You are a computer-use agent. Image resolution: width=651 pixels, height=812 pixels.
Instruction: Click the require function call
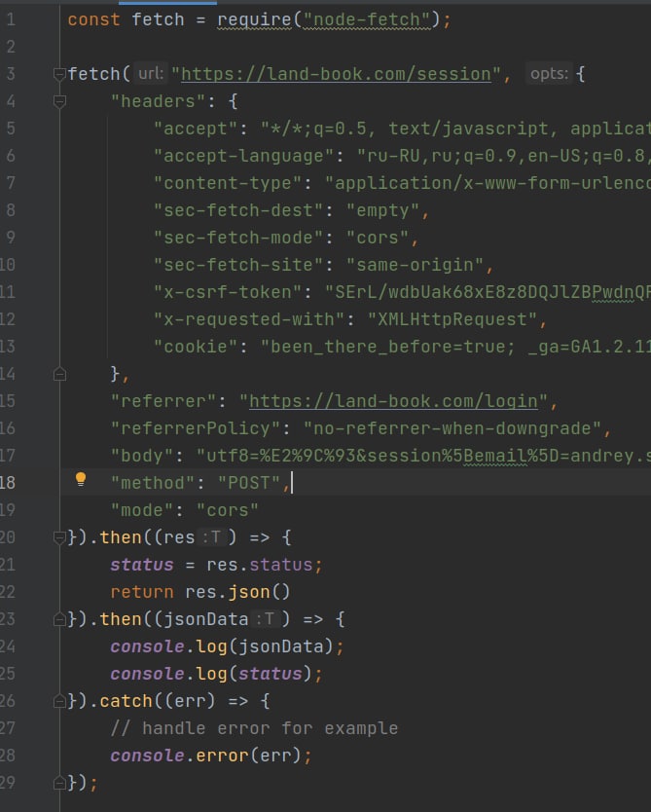(254, 19)
